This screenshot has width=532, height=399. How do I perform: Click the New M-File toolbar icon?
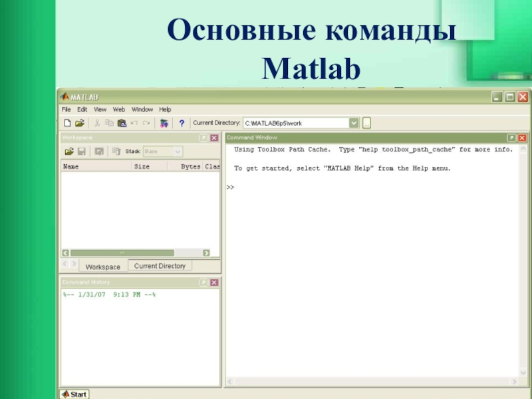pos(67,123)
